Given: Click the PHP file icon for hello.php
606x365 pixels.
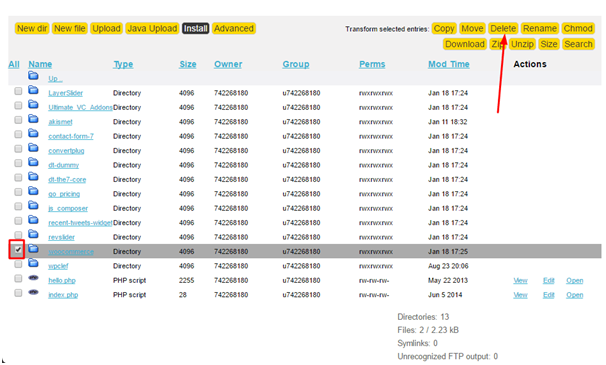Looking at the screenshot, I should pyautogui.click(x=33, y=278).
